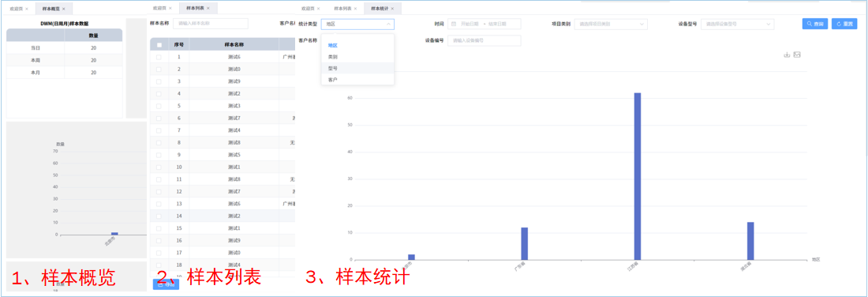Open the 项目类别 dropdown
This screenshot has height=297, width=868.
[x=611, y=24]
